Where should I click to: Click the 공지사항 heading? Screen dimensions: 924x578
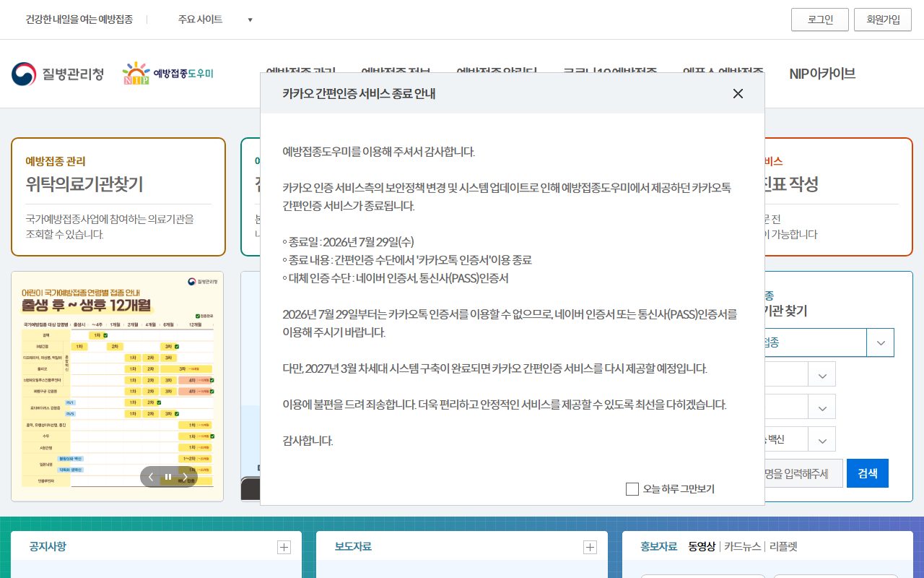pos(48,547)
